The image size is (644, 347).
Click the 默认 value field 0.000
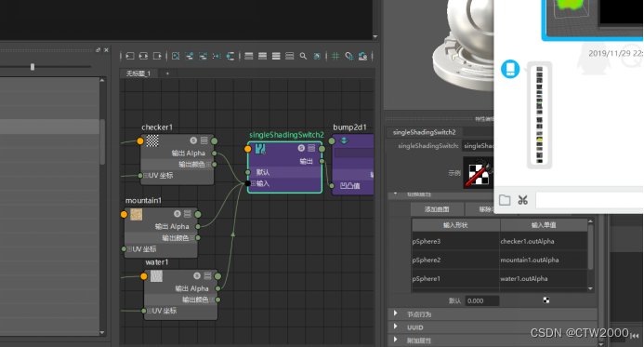(482, 300)
